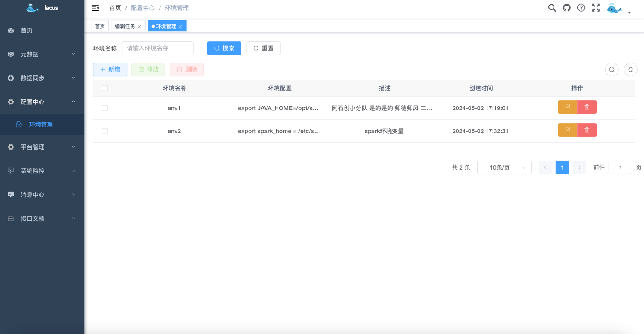Enter fullscreen mode via the expand icon
The image size is (644, 334).
pos(595,8)
